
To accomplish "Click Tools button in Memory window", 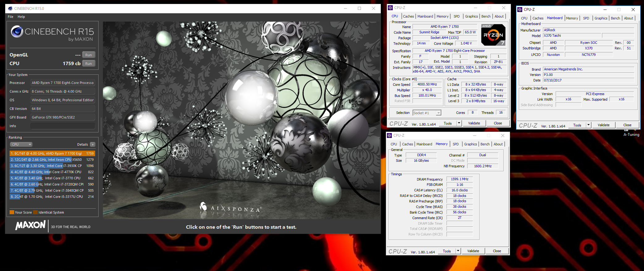I will click(447, 251).
